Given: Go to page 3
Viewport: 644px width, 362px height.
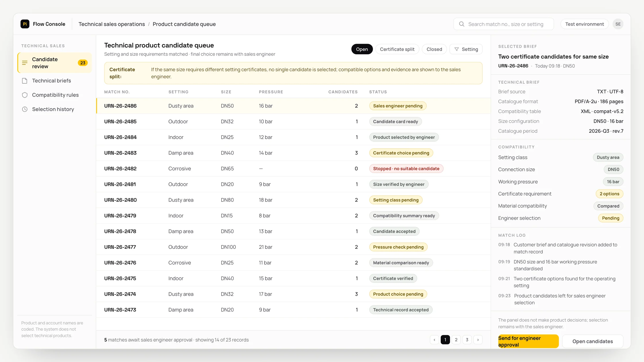Looking at the screenshot, I should (x=467, y=340).
